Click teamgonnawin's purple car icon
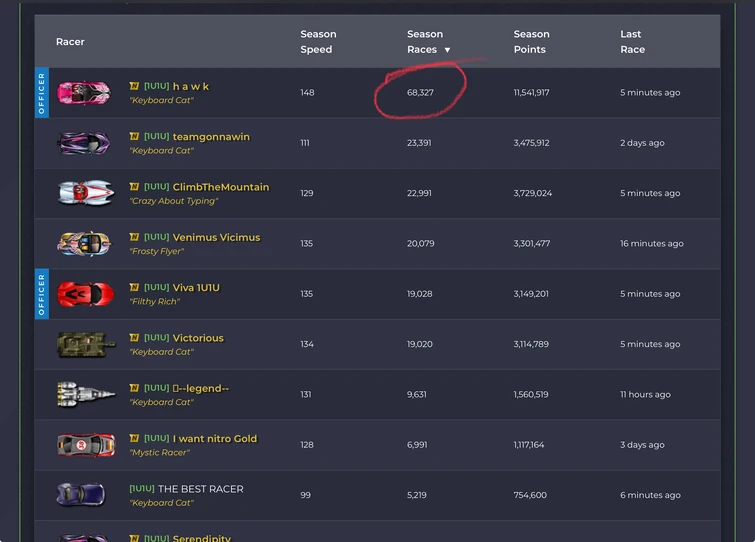Viewport: 755px width, 542px height. pyautogui.click(x=84, y=143)
